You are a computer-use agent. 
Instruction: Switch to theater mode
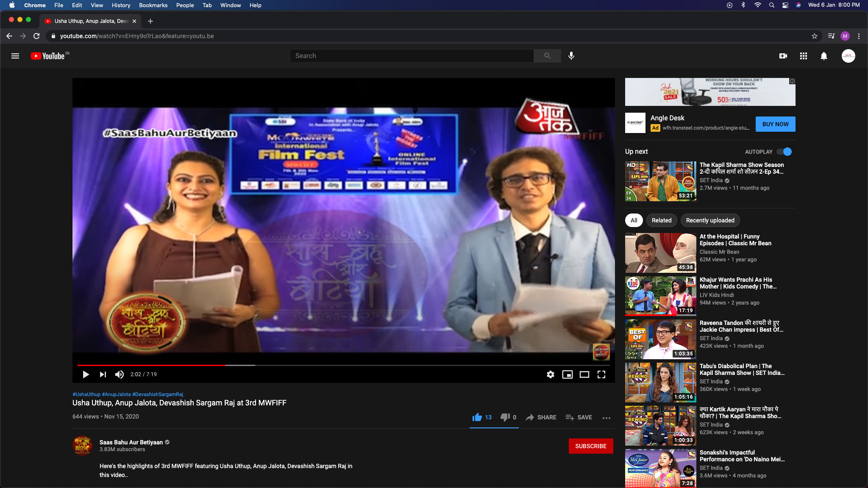point(584,374)
